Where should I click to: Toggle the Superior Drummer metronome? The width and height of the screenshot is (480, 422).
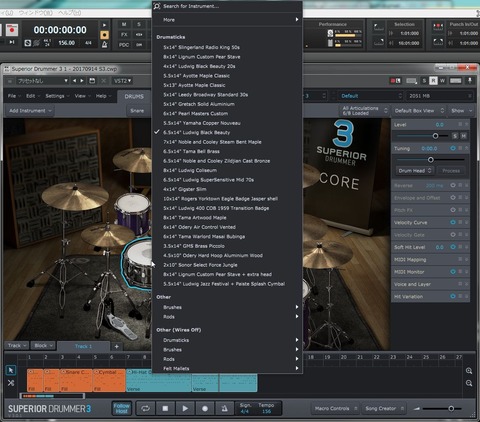point(224,408)
